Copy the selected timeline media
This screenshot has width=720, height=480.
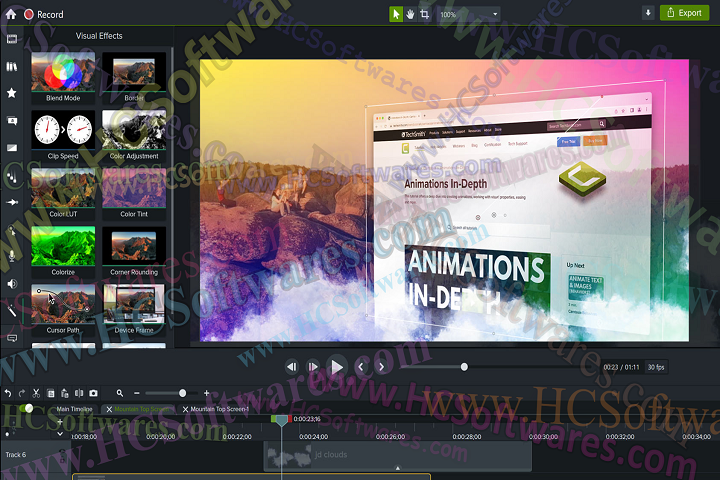[x=51, y=393]
